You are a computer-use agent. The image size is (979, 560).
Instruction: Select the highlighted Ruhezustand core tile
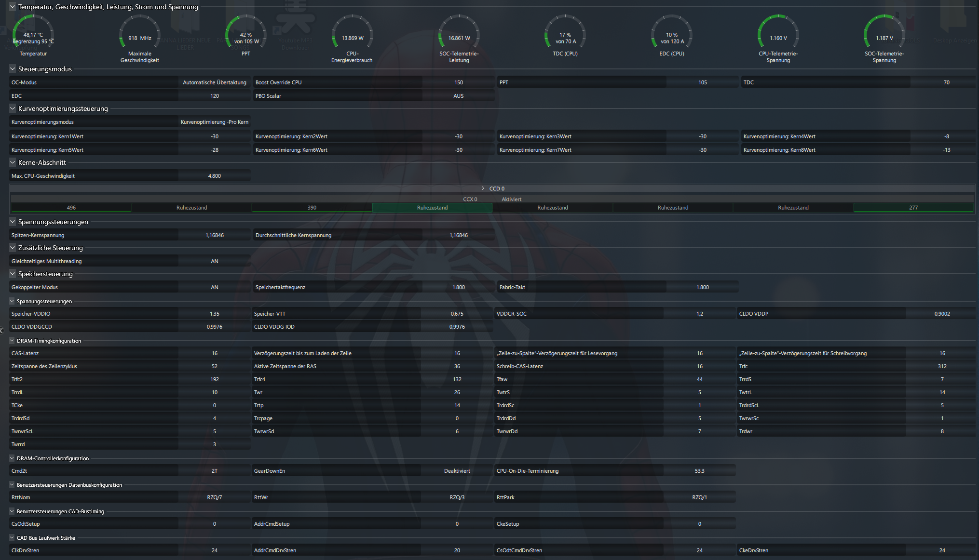tap(432, 208)
